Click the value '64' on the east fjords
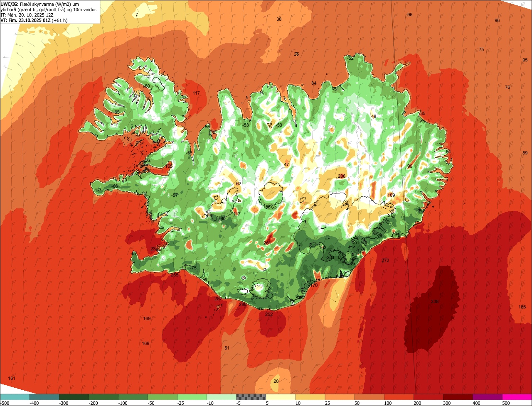 (x=448, y=152)
